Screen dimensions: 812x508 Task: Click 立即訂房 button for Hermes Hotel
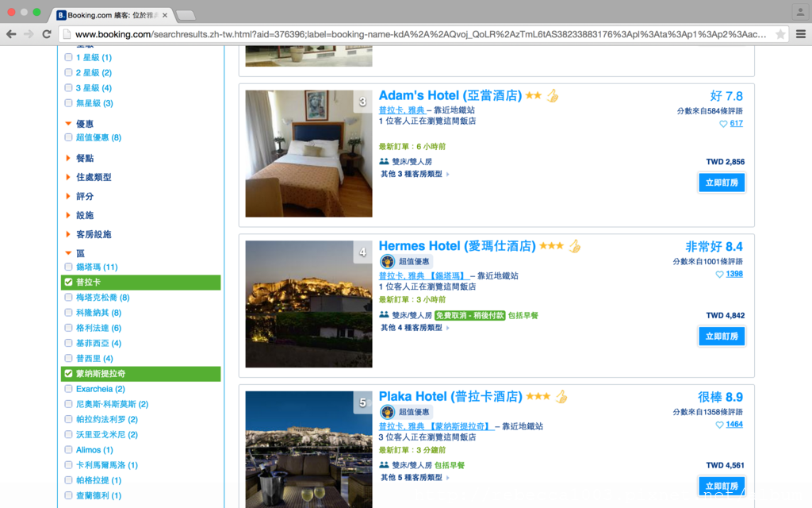coord(722,336)
